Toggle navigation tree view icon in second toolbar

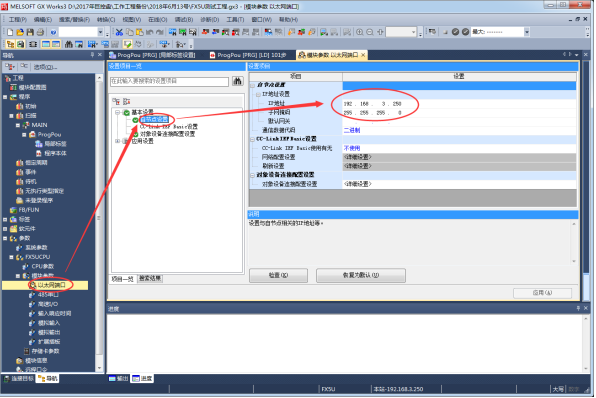[10, 44]
